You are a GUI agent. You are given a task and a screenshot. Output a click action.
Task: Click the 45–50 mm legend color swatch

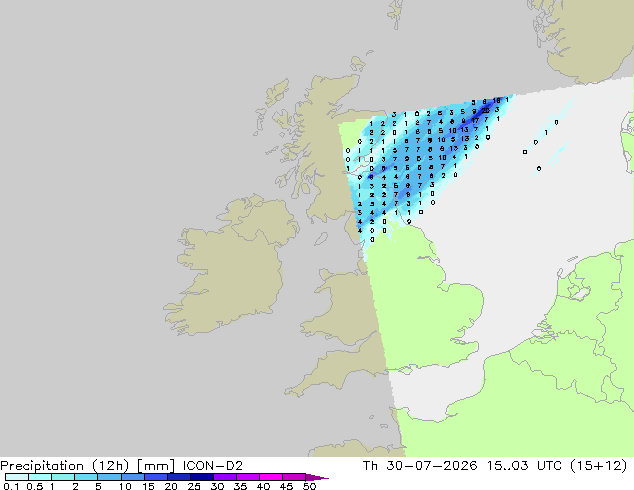point(294,477)
